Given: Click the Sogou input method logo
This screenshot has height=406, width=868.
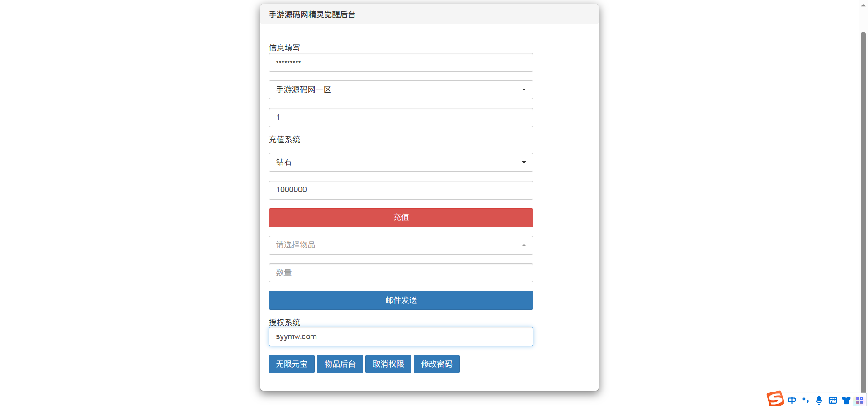Looking at the screenshot, I should pyautogui.click(x=775, y=399).
